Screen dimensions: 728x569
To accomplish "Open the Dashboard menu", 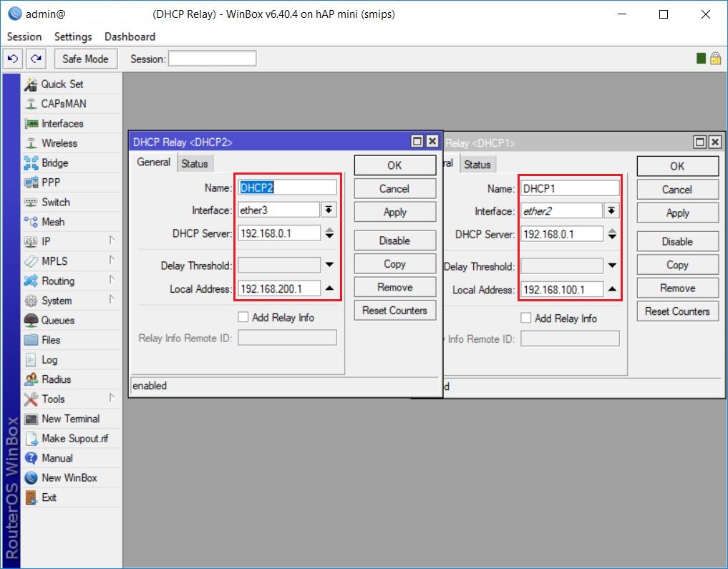I will 130,37.
